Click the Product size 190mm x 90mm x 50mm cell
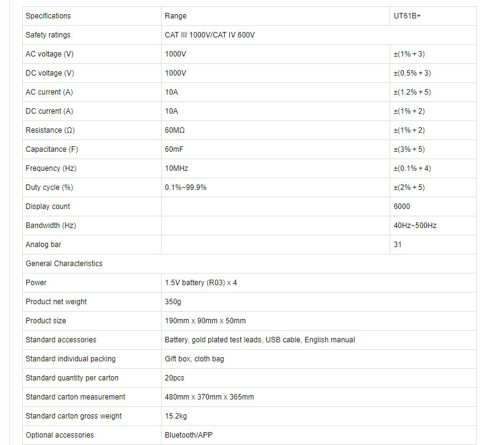The width and height of the screenshot is (504, 445). 319,321
